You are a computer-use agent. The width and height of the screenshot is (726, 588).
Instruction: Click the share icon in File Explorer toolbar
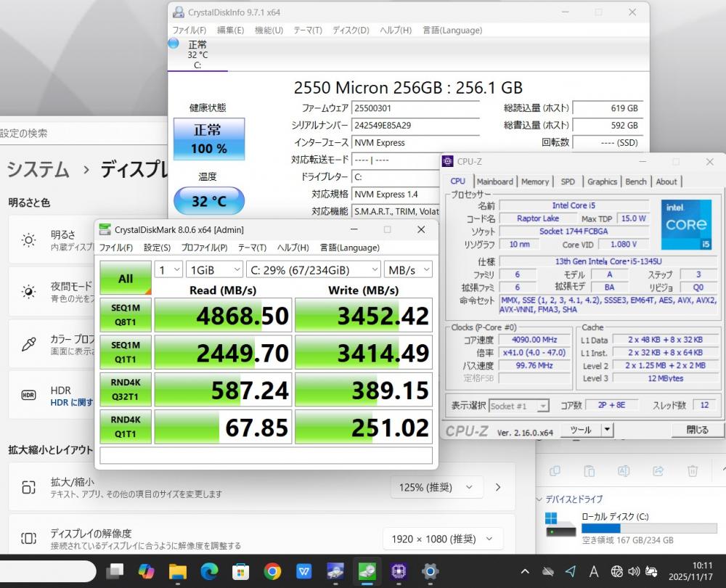click(658, 471)
